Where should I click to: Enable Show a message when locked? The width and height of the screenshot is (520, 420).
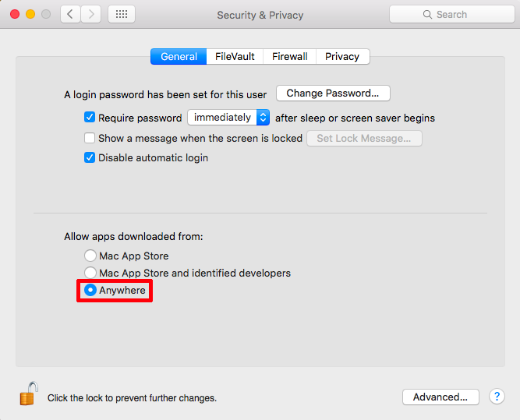point(90,138)
